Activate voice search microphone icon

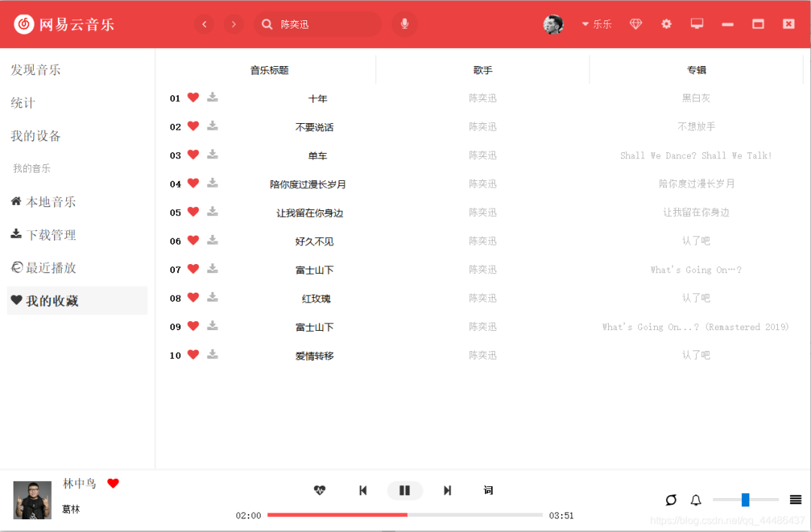pos(405,24)
